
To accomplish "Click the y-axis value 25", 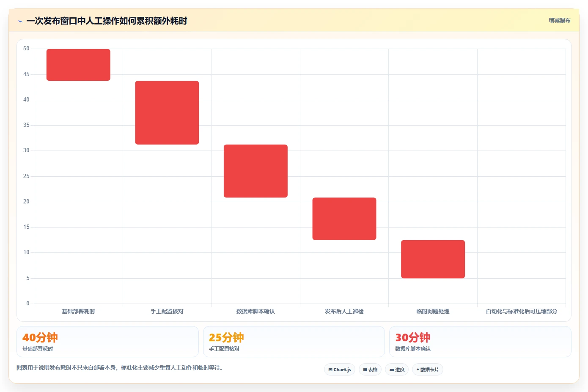I will [26, 176].
